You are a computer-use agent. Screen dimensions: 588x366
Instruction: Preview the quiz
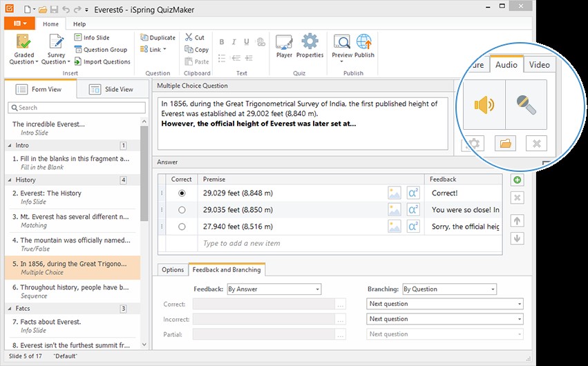(x=341, y=48)
